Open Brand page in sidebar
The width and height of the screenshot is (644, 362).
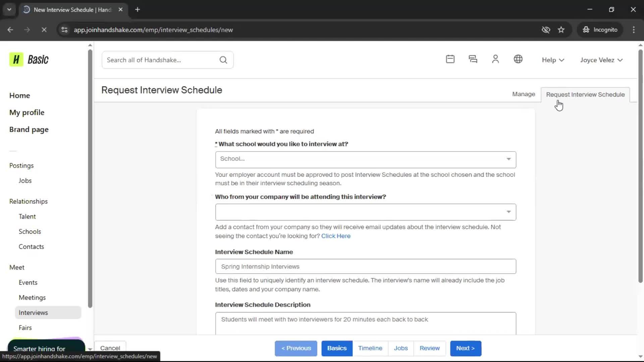coord(29,130)
